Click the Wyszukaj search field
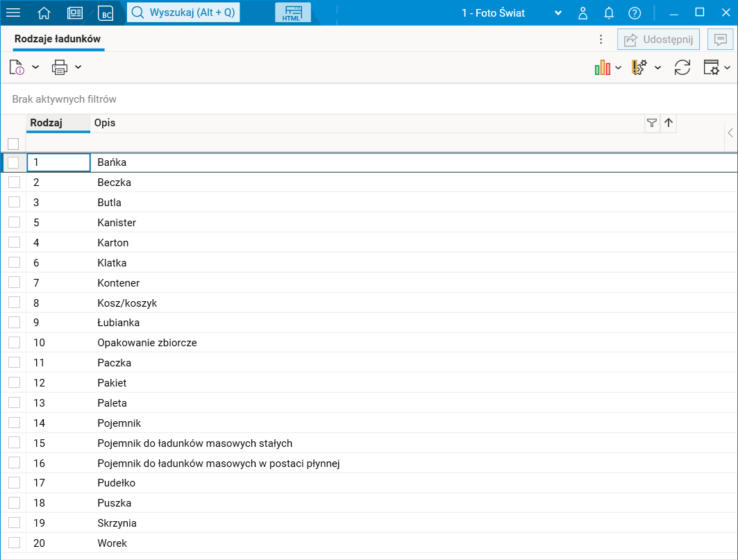Image resolution: width=738 pixels, height=560 pixels. [183, 12]
